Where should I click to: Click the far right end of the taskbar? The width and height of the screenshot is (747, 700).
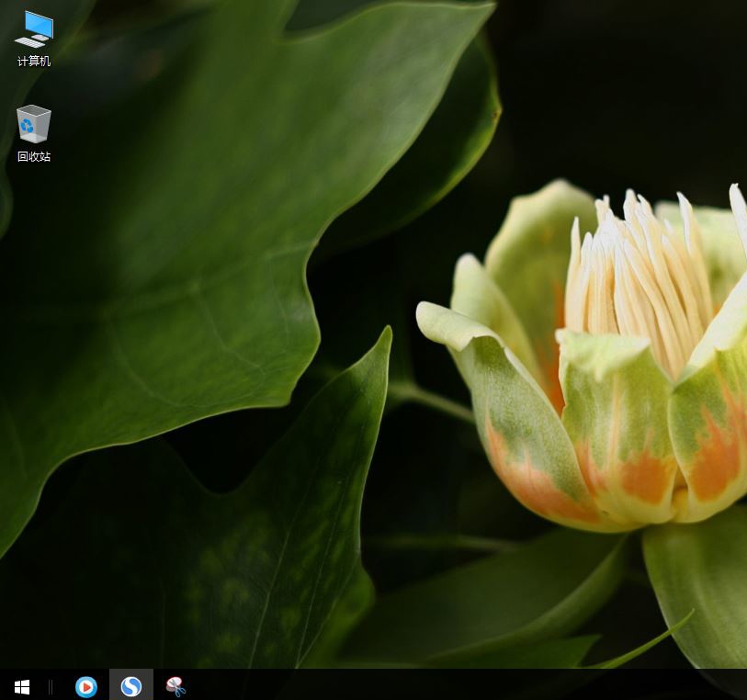pyautogui.click(x=741, y=686)
